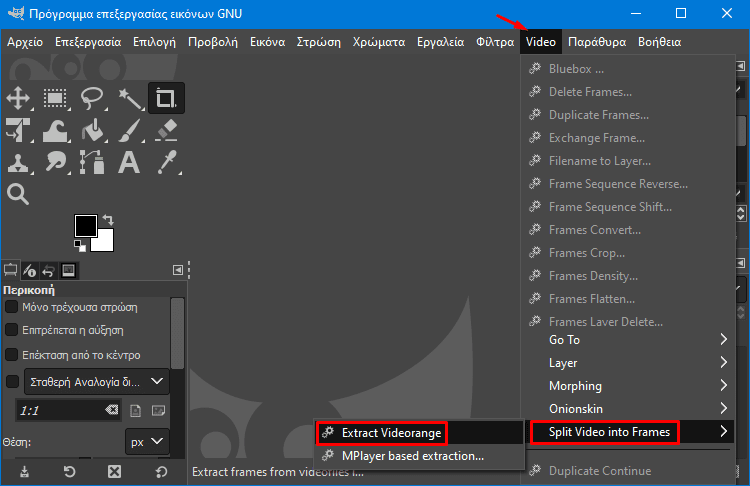
Task: Enable 'Επέκταση από το κέντρο' checkbox
Action: click(11, 355)
